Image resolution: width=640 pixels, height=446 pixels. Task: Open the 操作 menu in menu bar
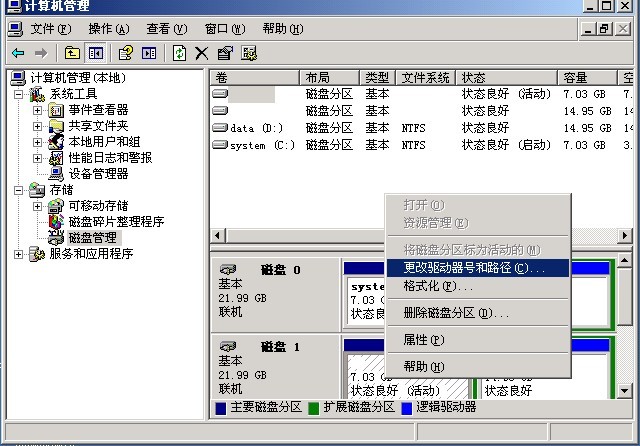[108, 29]
